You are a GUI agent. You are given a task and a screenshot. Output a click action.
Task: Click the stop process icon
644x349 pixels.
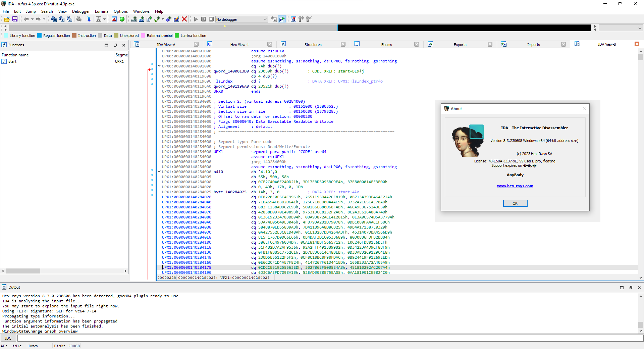(x=211, y=19)
